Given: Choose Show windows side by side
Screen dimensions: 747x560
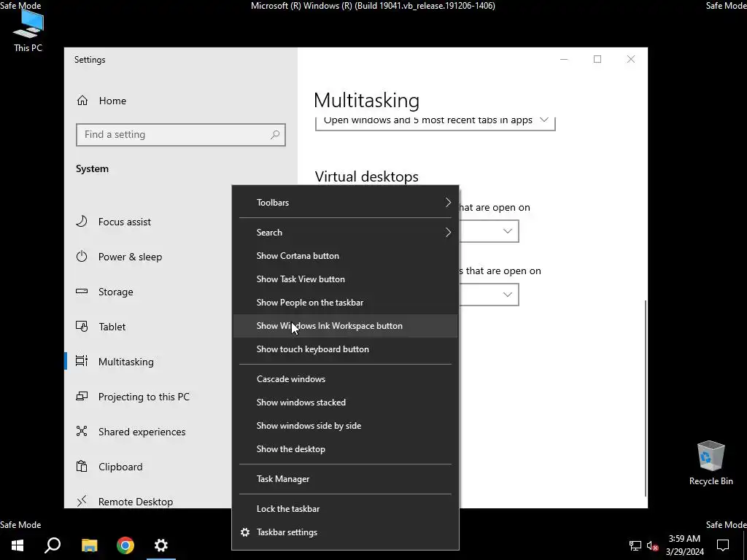Looking at the screenshot, I should tap(345, 426).
